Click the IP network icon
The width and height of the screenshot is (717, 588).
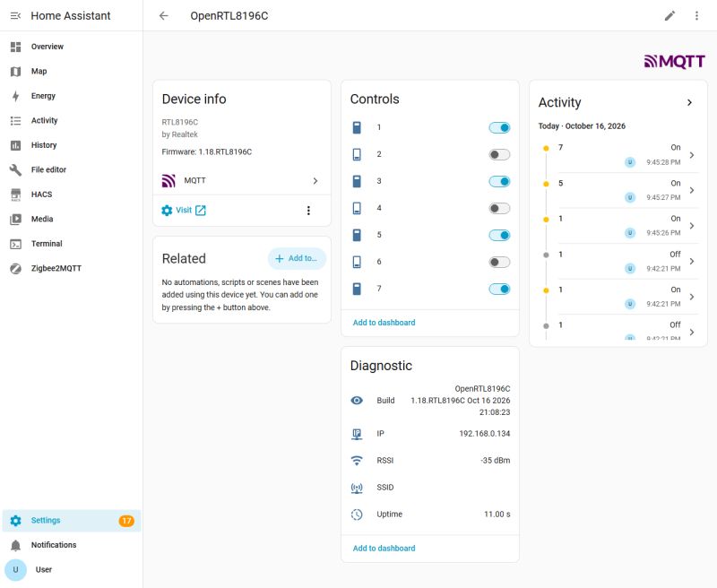[x=357, y=434]
